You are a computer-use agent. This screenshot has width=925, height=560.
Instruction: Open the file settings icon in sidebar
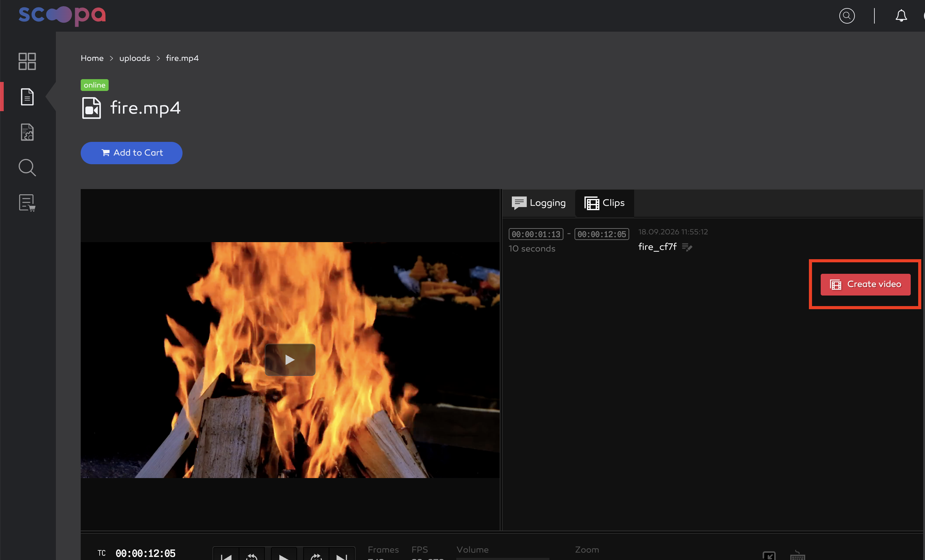click(x=27, y=132)
